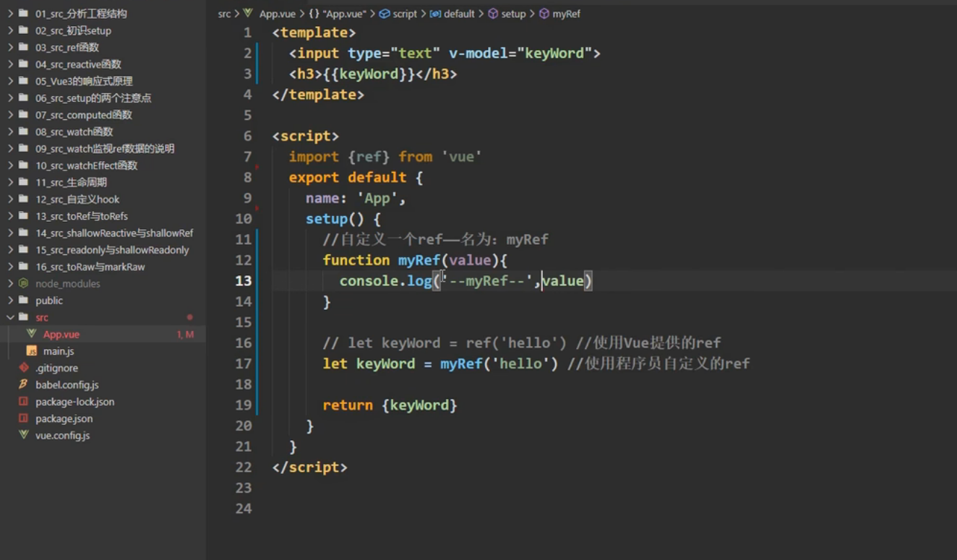
Task: Open package-lock.json file
Action: 75,401
